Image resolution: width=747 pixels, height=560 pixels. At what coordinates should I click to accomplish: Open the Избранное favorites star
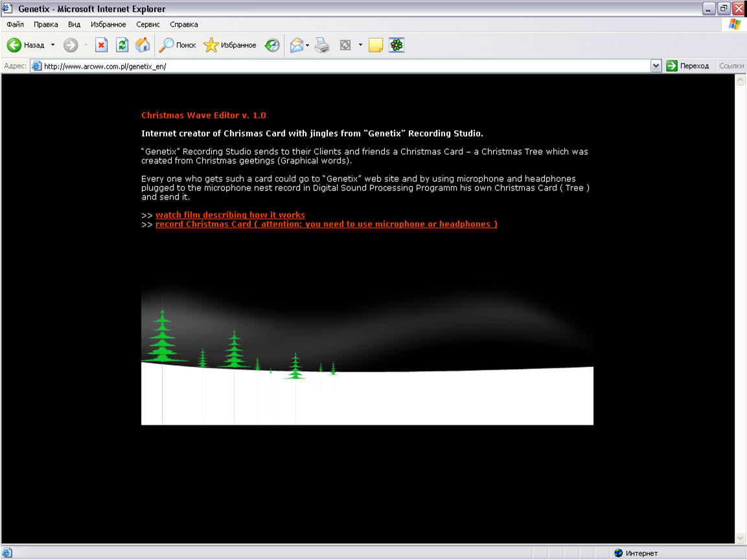(230, 45)
